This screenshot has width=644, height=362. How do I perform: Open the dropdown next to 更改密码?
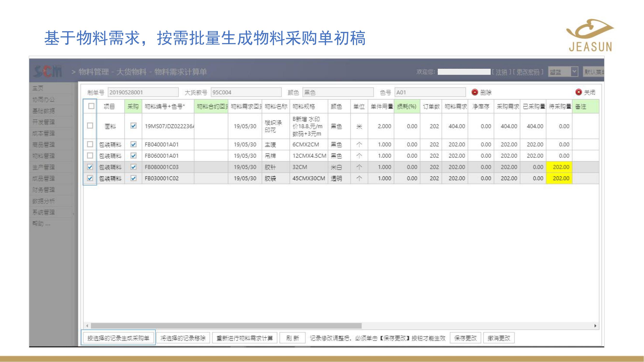[574, 72]
